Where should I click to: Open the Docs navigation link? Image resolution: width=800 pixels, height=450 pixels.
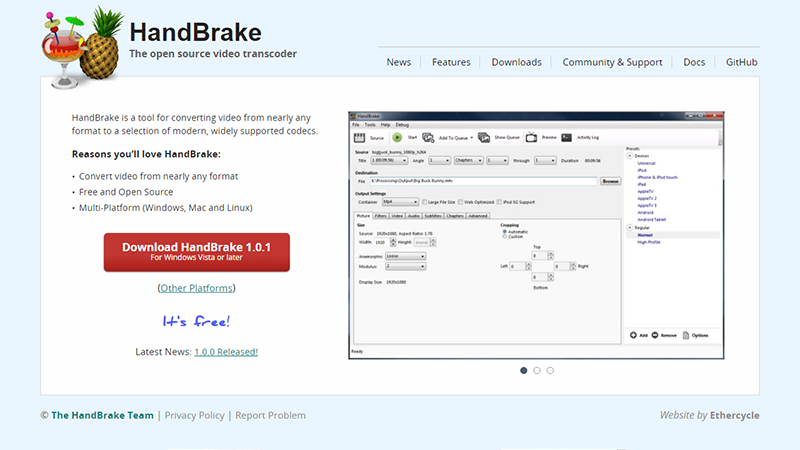694,62
